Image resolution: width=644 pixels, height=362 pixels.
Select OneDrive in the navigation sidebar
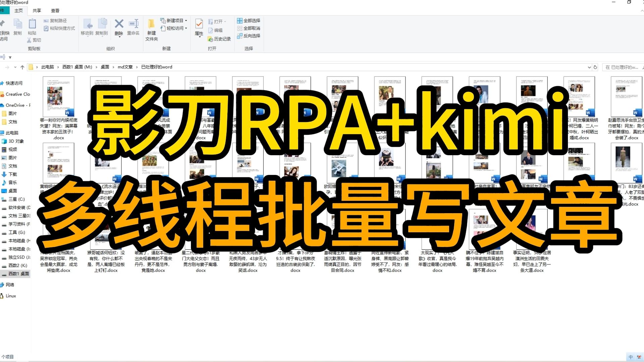[16, 105]
